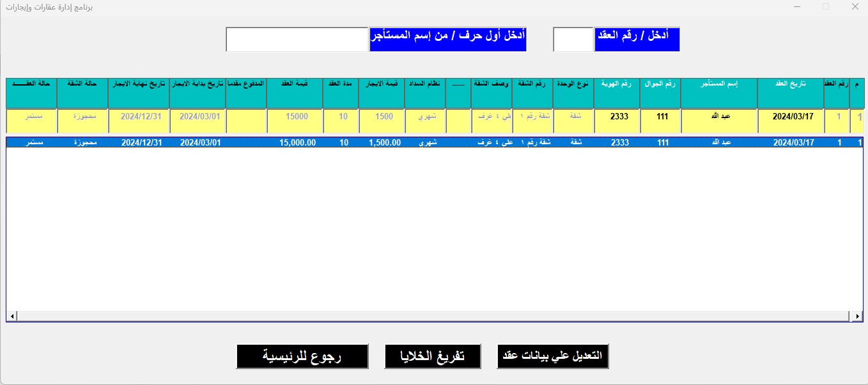Click yellow ID number field 2333
The height and width of the screenshot is (385, 868).
click(617, 121)
